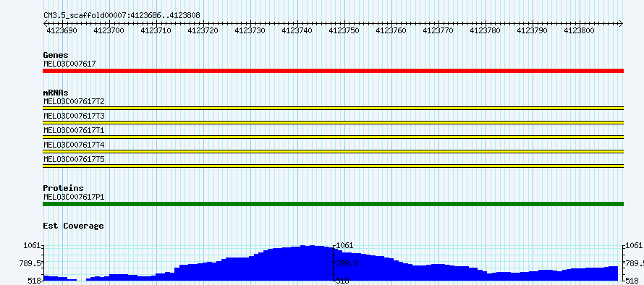Viewport: 644px width, 285px height.
Task: Click the MELO3C007617T2 transcript label
Action: 74,101
